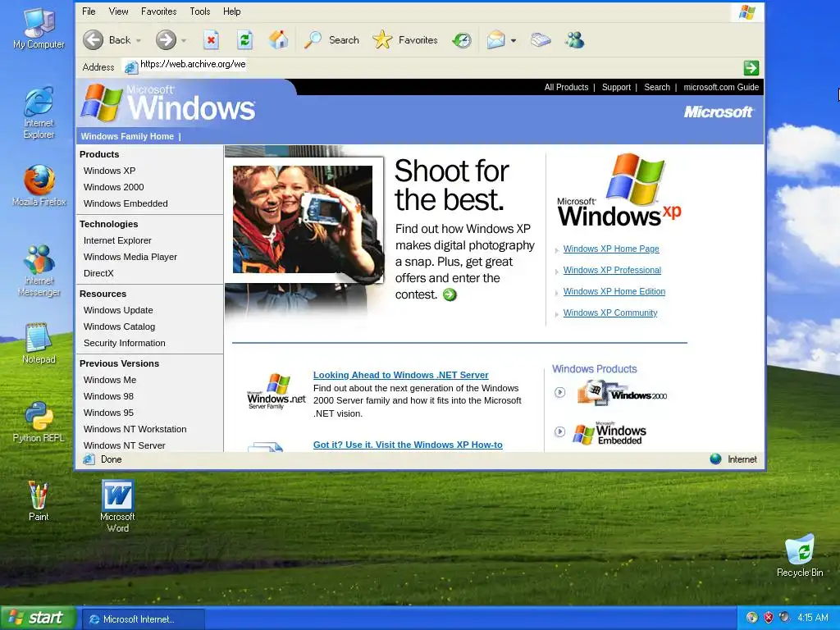The image size is (840, 630).
Task: Click the red shield tray icon
Action: point(768,617)
